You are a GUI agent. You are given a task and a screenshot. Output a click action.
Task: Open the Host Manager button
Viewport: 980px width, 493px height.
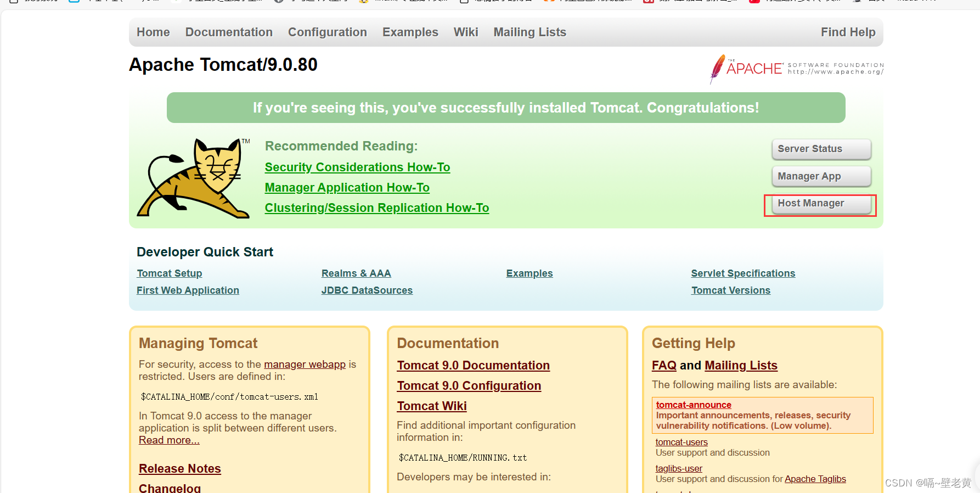(821, 203)
